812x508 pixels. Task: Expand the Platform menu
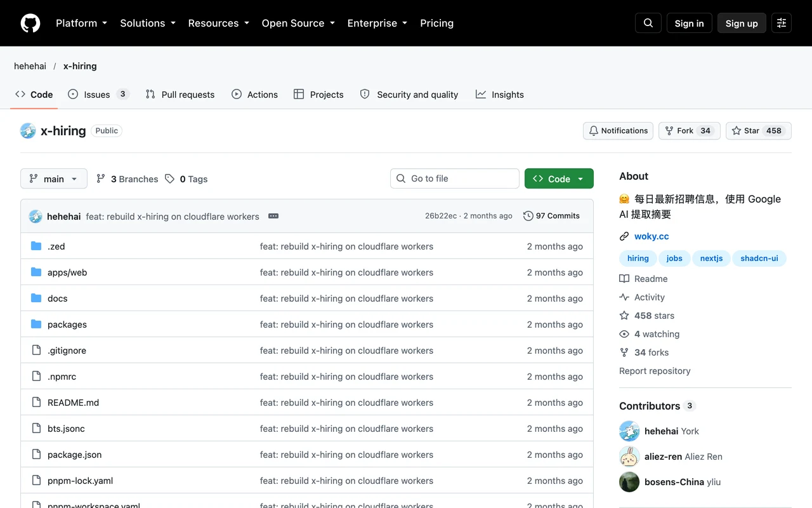click(81, 23)
